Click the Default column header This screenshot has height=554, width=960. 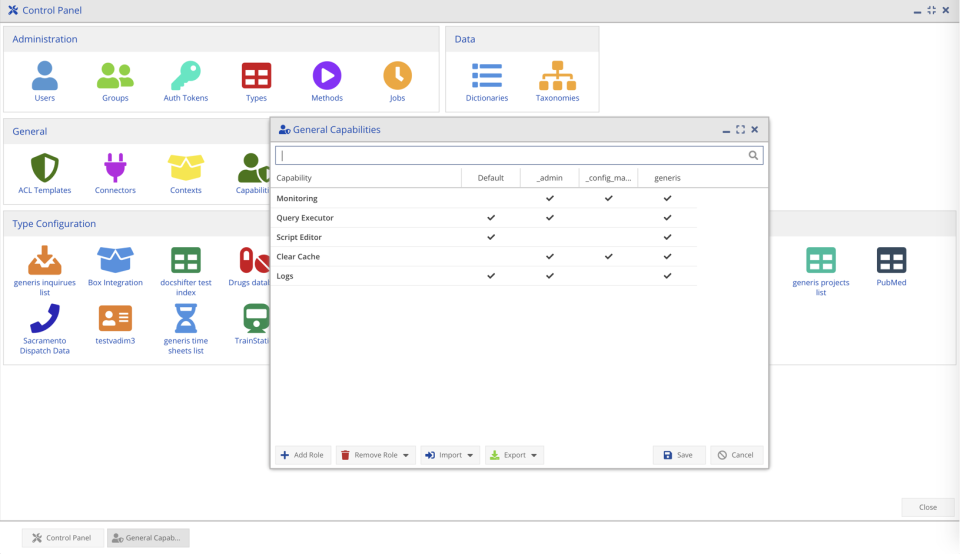click(491, 178)
